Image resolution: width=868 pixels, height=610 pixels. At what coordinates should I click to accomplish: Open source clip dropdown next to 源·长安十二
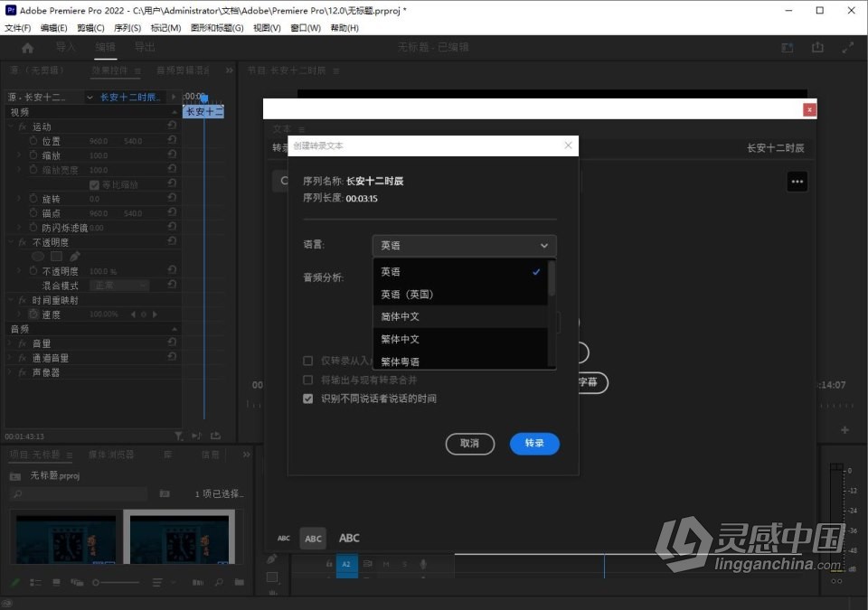[90, 98]
